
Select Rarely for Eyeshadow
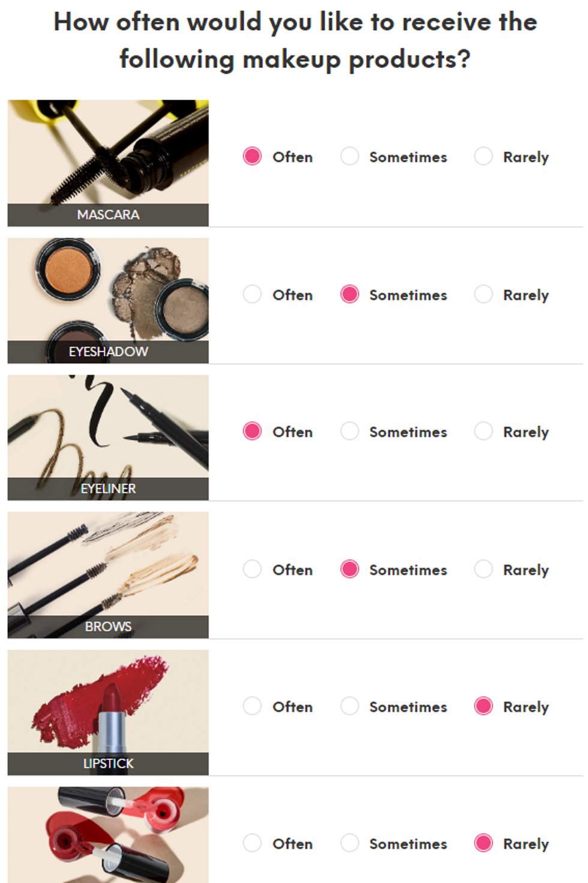[x=484, y=294]
